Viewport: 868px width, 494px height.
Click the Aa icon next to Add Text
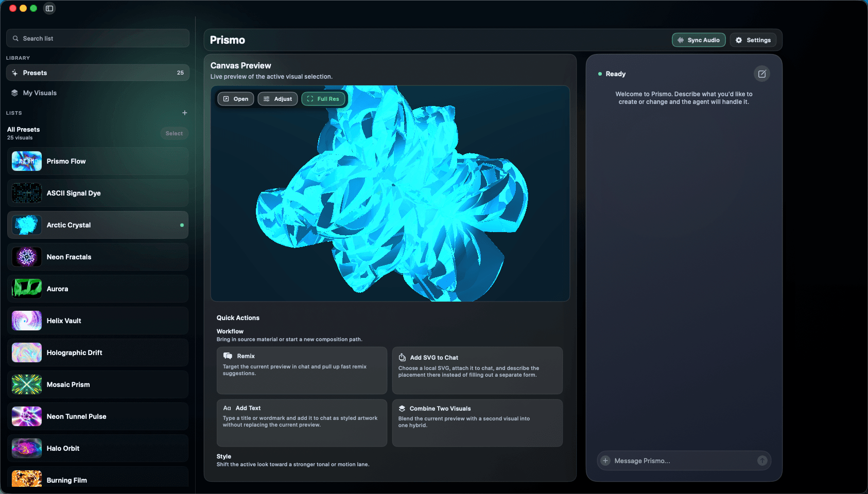pyautogui.click(x=228, y=408)
